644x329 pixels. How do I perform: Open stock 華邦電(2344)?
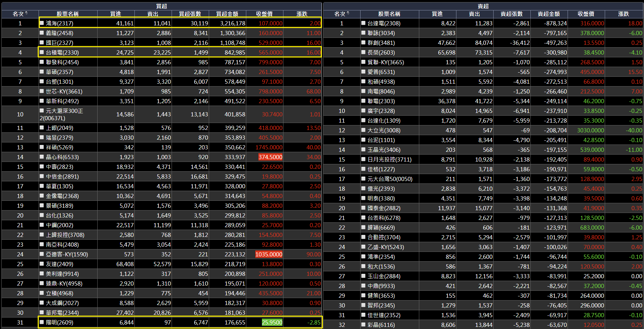62,313
